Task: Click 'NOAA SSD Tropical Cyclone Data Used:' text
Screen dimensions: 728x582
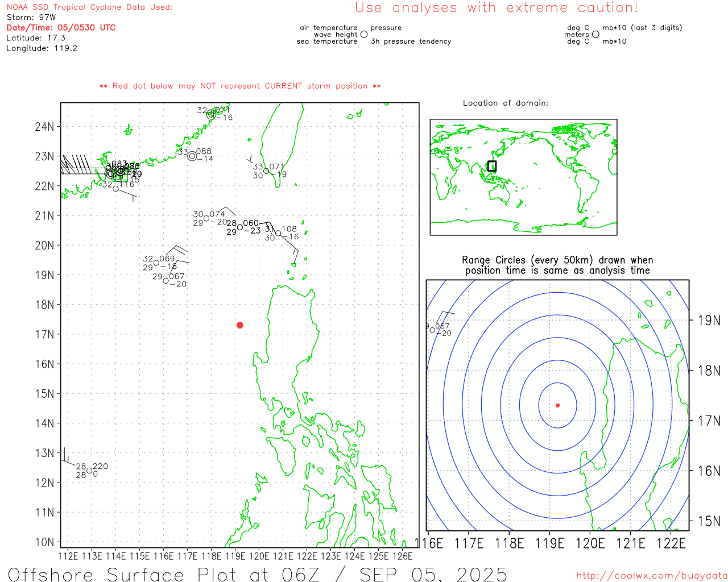Action: 89,7
